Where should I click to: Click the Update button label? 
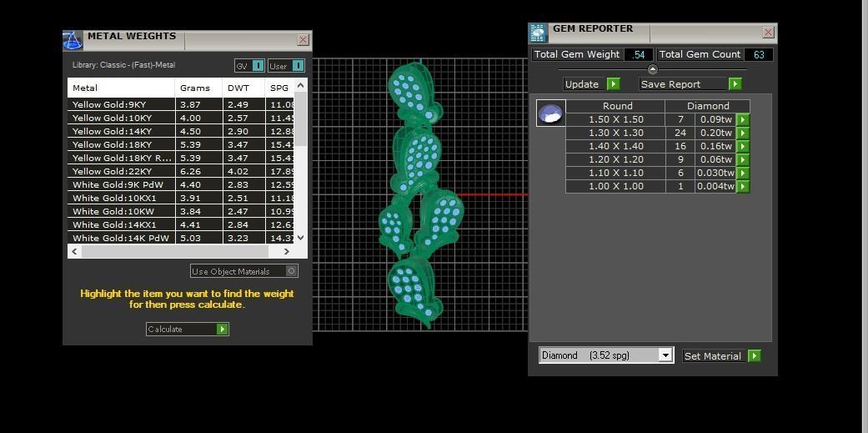(582, 84)
